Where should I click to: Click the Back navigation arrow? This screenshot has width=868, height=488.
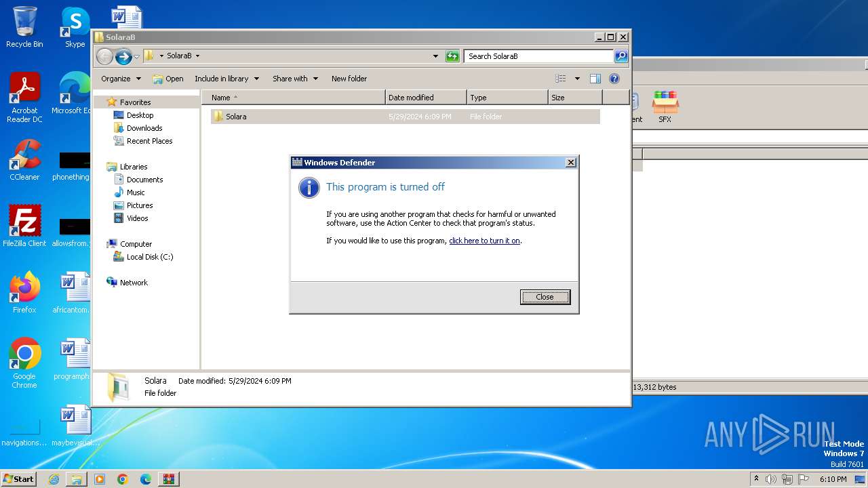pyautogui.click(x=104, y=56)
